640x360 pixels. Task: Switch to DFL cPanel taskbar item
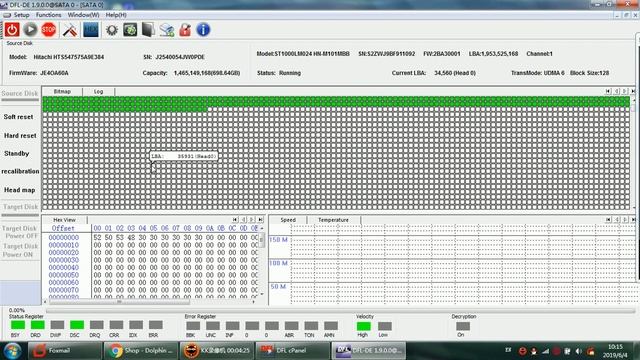292,351
